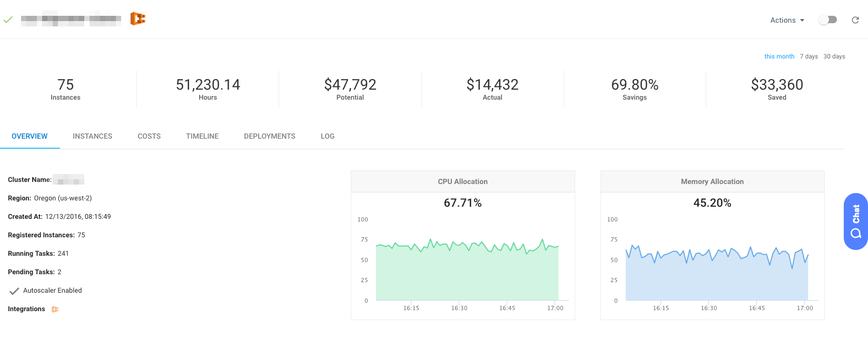Click the $33,360 Saved statistic
The image size is (868, 337).
click(776, 89)
